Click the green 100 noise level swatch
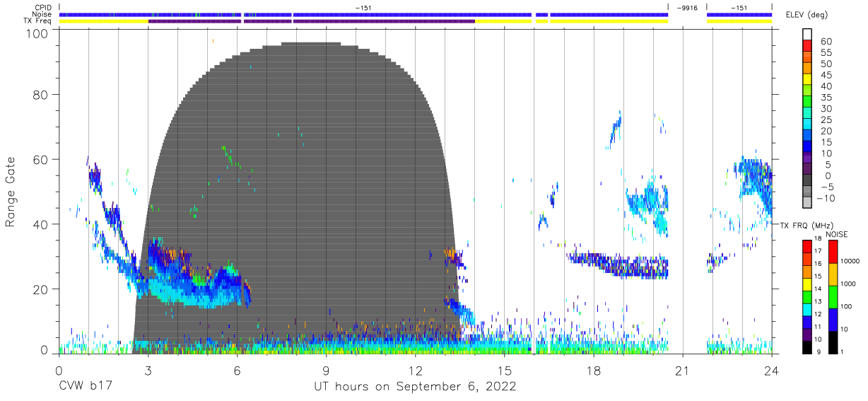 pyautogui.click(x=833, y=296)
